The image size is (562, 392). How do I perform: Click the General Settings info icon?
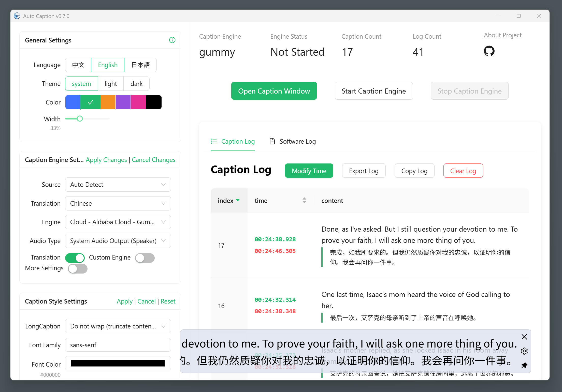[x=172, y=40]
